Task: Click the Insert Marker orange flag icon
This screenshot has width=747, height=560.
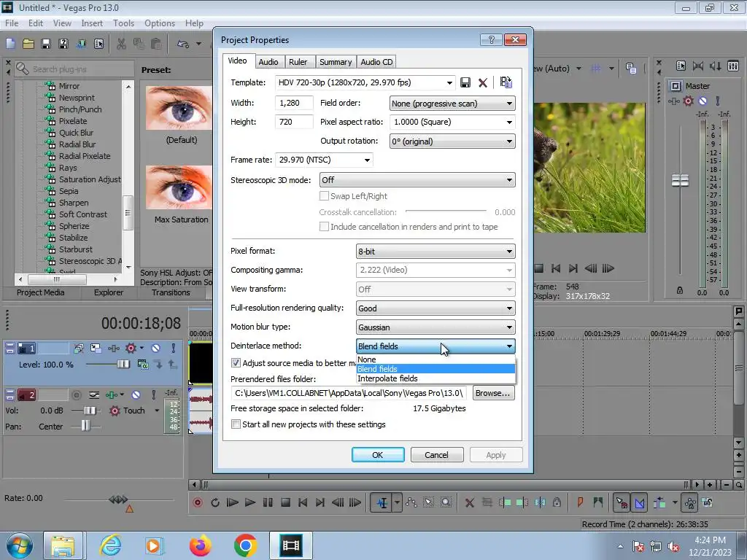Action: (x=580, y=502)
